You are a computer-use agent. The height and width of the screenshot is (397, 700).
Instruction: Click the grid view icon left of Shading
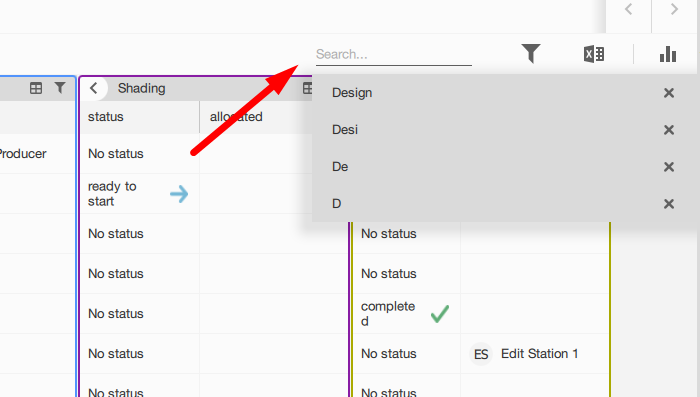36,88
